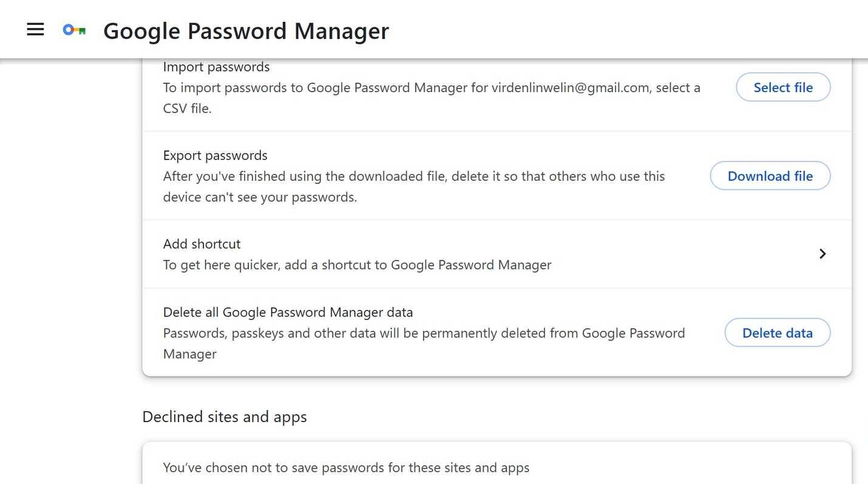Image resolution: width=868 pixels, height=484 pixels.
Task: Click the Import passwords heading
Action: 216,67
